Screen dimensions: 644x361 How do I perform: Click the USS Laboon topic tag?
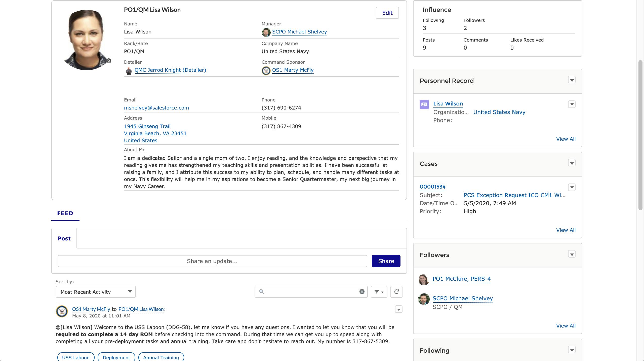point(76,357)
